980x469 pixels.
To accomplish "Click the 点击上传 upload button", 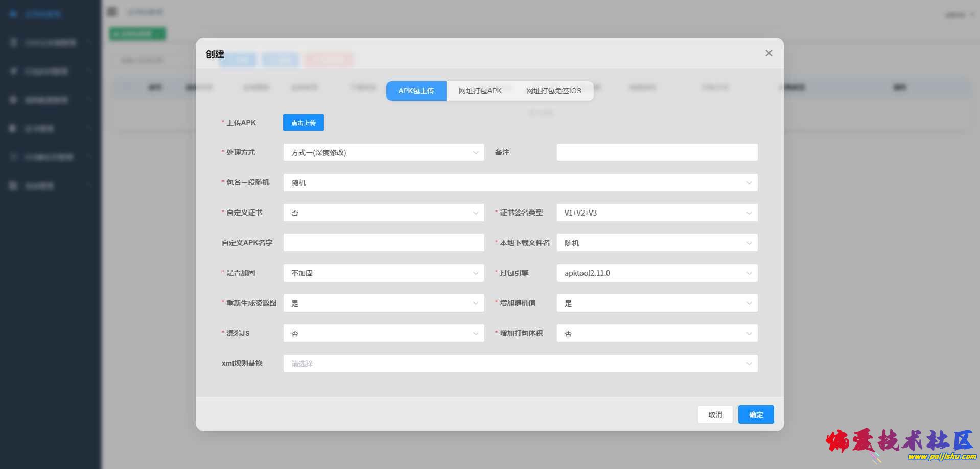I will [x=303, y=123].
